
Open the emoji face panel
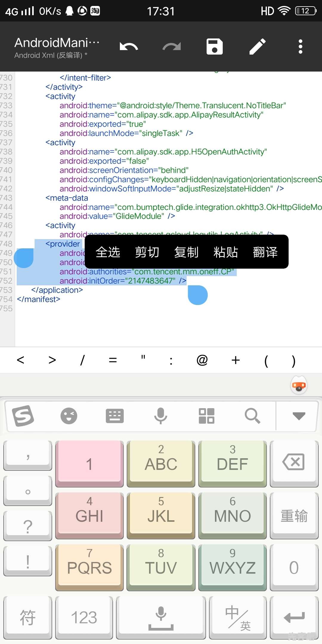pos(69,416)
